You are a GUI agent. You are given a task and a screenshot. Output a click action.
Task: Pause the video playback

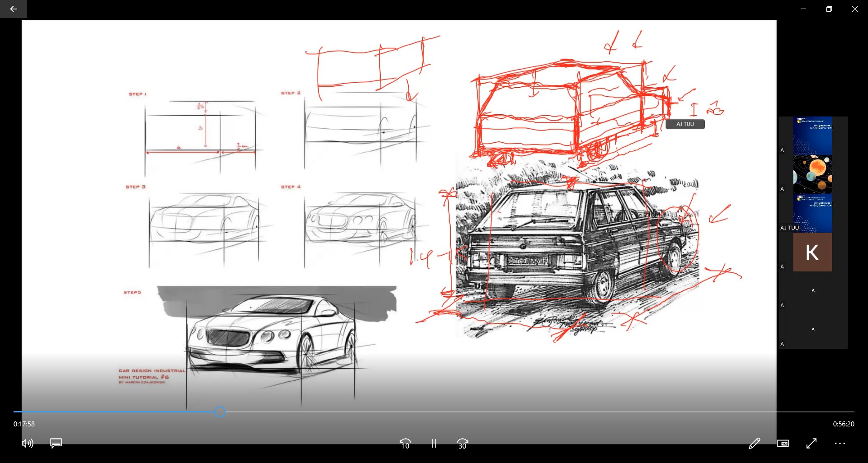click(x=434, y=444)
